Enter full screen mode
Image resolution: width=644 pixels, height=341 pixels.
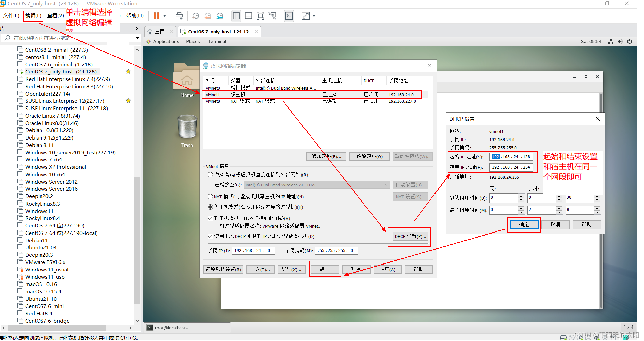point(260,16)
